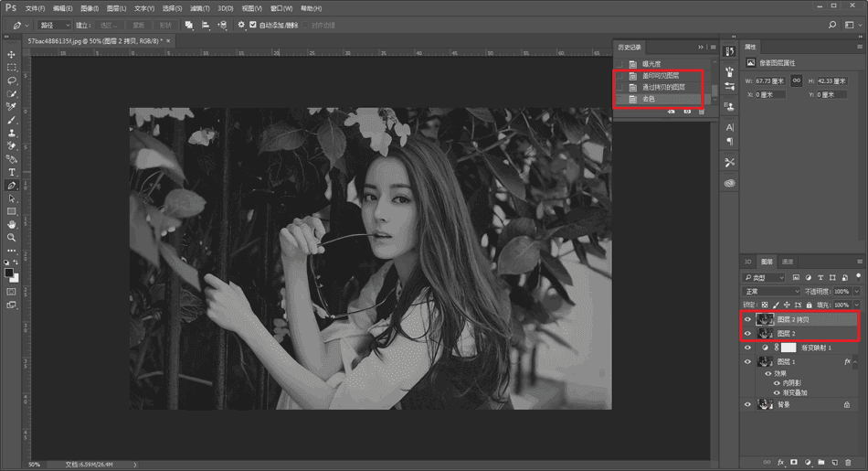Viewport: 868px width, 471px height.
Task: Open the Creative Cloud Libraries panel icon
Action: click(729, 183)
